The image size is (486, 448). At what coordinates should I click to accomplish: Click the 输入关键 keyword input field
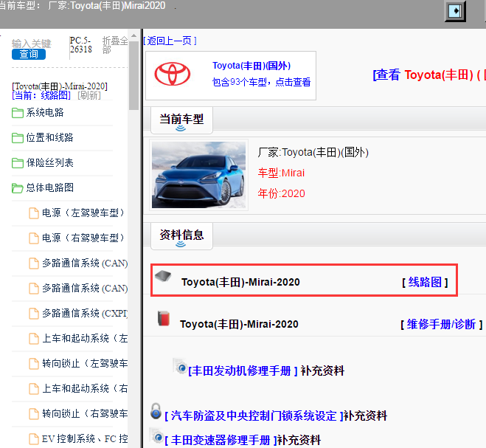click(x=31, y=44)
